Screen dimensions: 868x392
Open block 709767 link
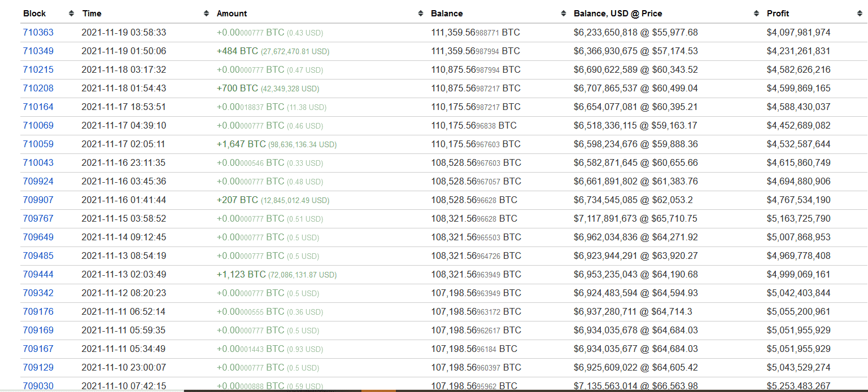[x=38, y=219]
